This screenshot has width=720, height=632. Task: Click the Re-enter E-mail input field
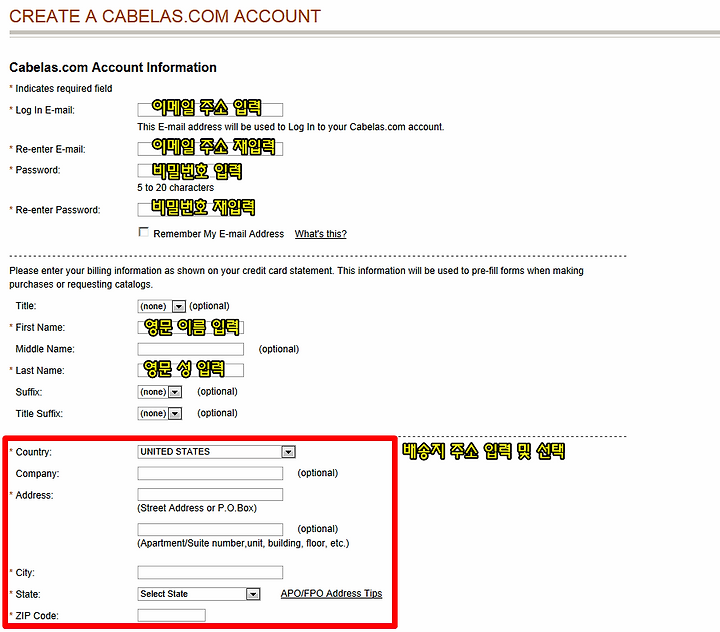coord(210,149)
